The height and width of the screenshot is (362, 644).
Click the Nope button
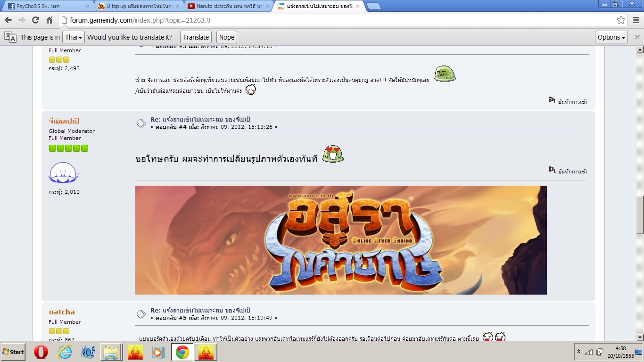(226, 37)
